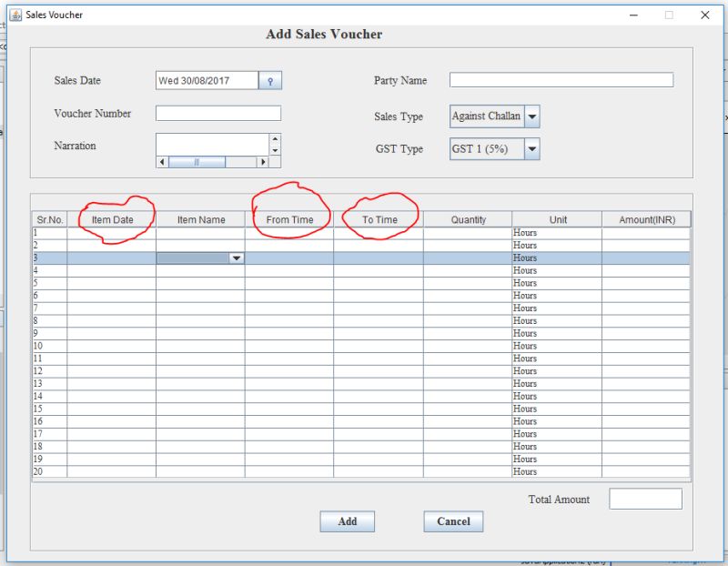Expand the Sales Type dropdown arrow

tap(532, 116)
